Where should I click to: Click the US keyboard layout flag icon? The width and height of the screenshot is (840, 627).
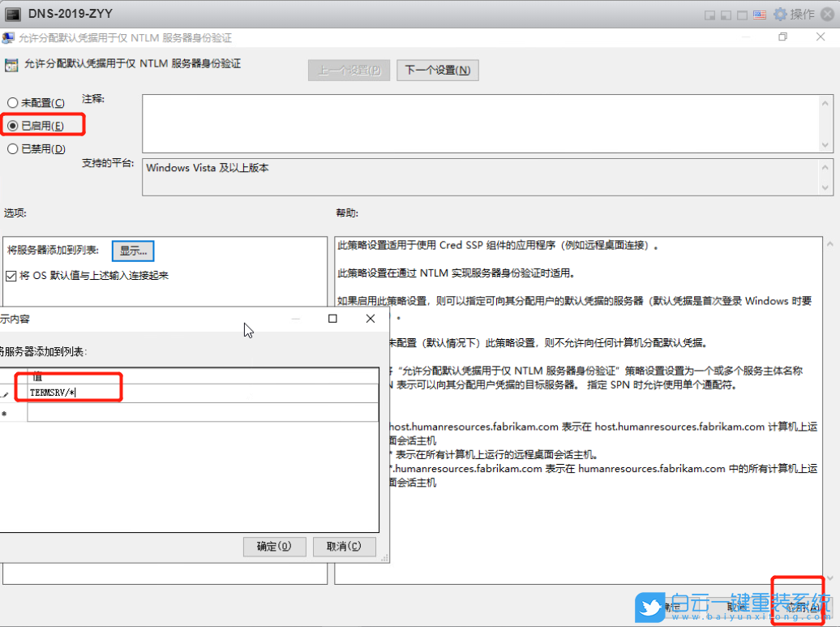[760, 14]
